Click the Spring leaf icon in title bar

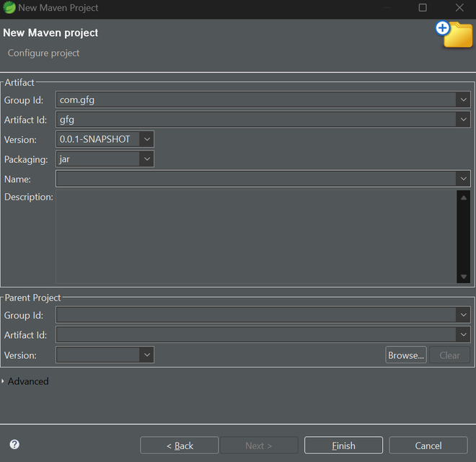(9, 8)
